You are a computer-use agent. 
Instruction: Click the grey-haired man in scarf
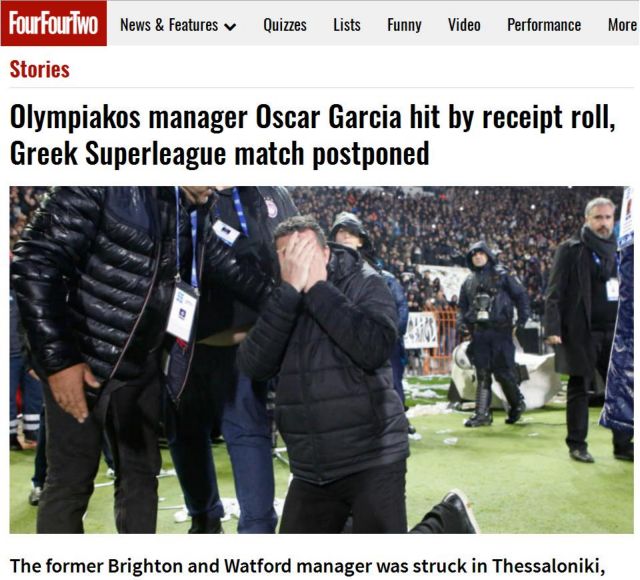[584, 329]
